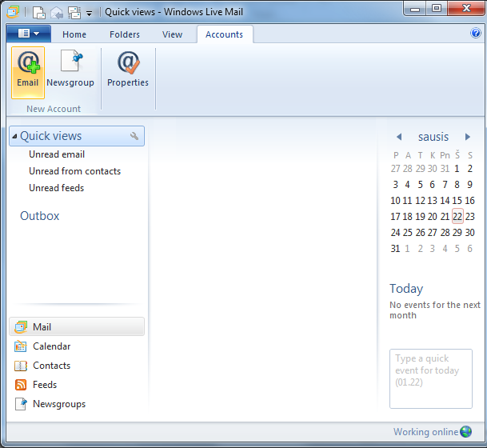487x448 pixels.
Task: Select date 8 in the calendar
Action: [x=457, y=185]
